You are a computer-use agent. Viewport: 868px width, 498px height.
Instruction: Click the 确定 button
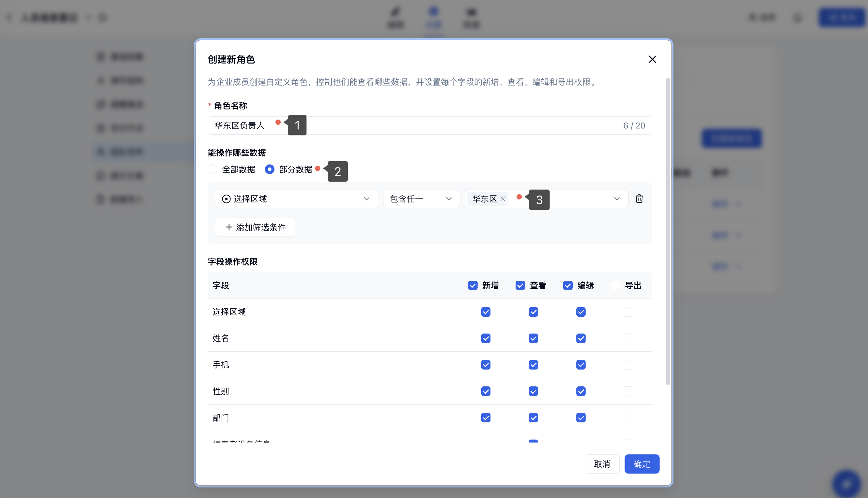(x=642, y=464)
